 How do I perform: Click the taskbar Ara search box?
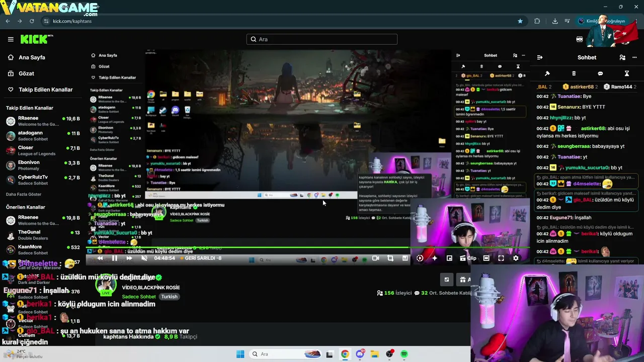(285, 354)
